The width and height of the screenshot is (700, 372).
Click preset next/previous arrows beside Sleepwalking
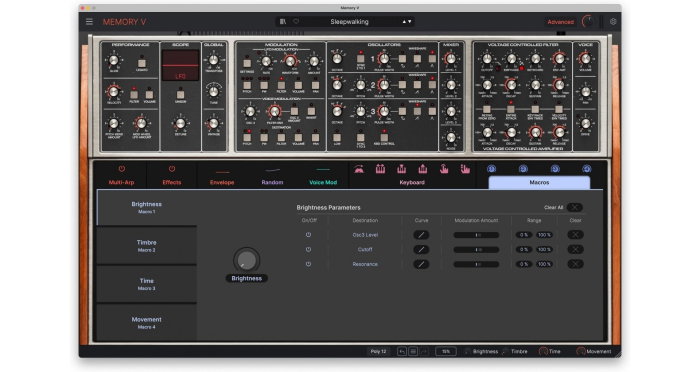point(407,21)
